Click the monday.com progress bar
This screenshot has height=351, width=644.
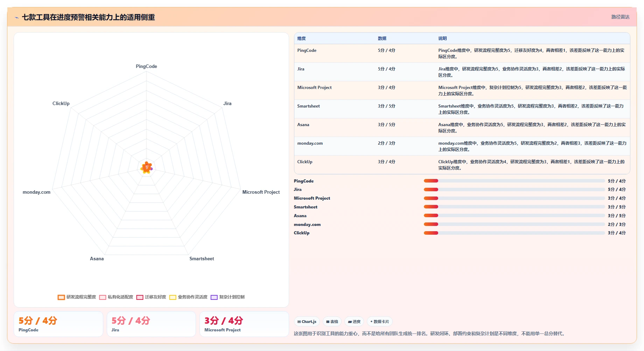point(514,224)
